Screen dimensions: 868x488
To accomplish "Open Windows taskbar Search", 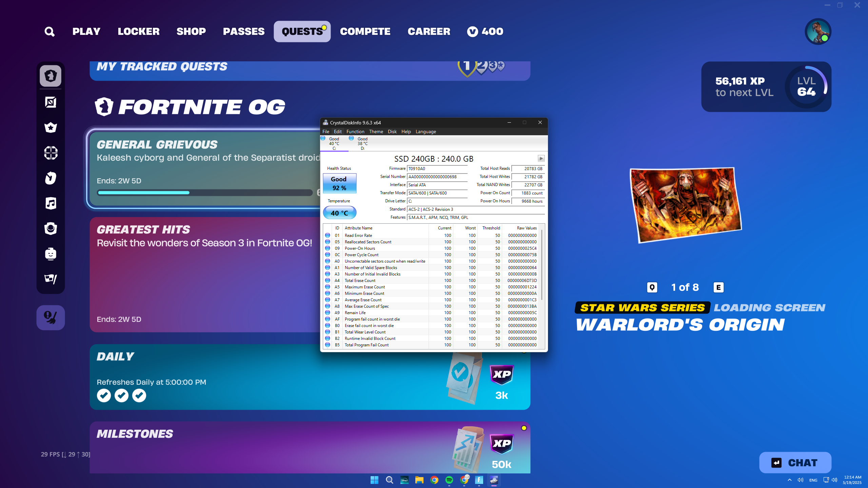I will [389, 480].
